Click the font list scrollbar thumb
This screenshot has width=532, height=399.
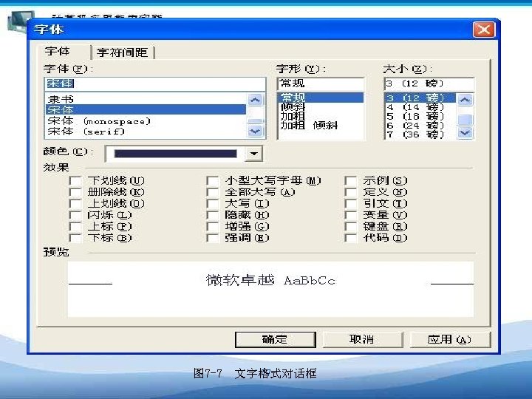point(255,121)
